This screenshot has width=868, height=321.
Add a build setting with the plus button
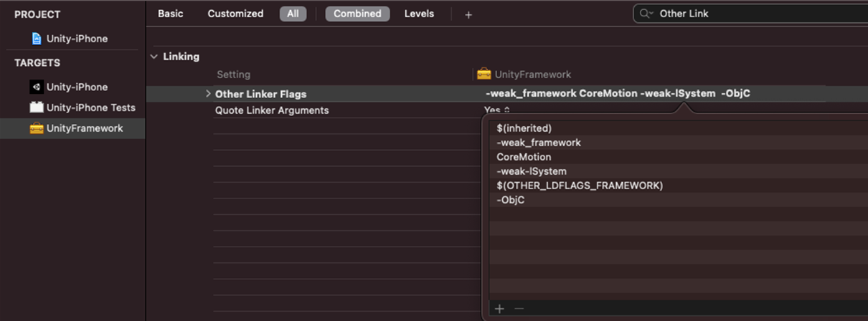[468, 14]
